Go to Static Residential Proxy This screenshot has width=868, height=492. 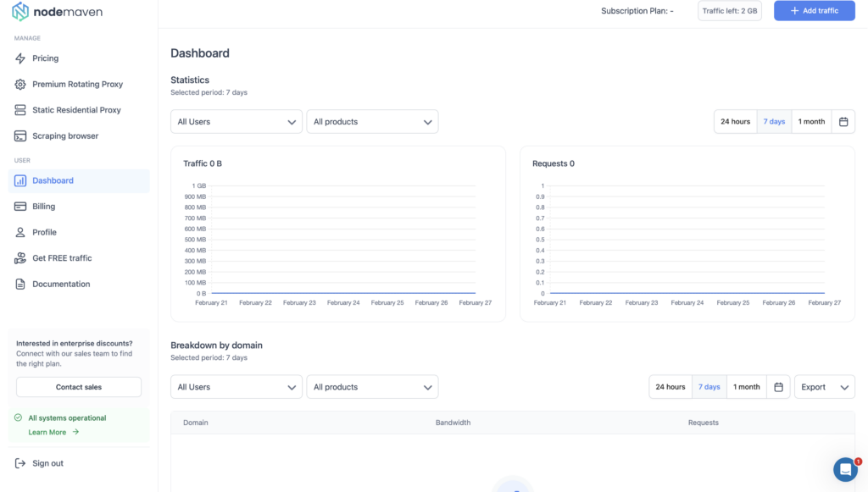pos(79,110)
